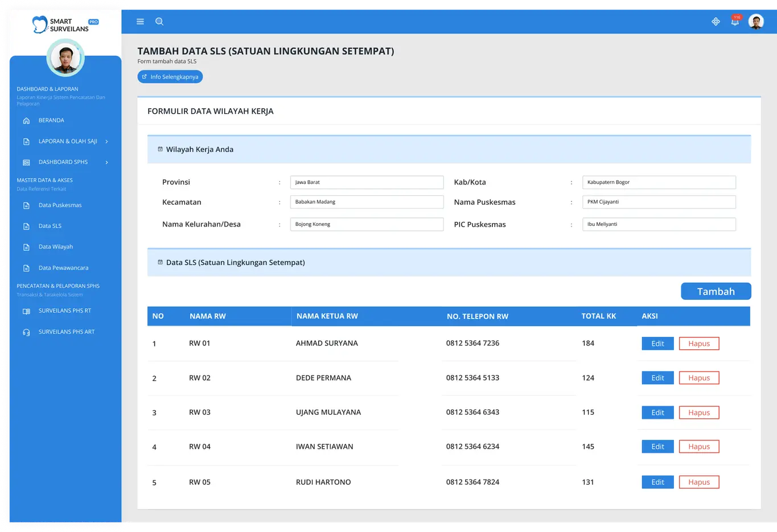Expand Laporan & Olah Saji chevron
Image resolution: width=777 pixels, height=532 pixels.
coord(106,142)
